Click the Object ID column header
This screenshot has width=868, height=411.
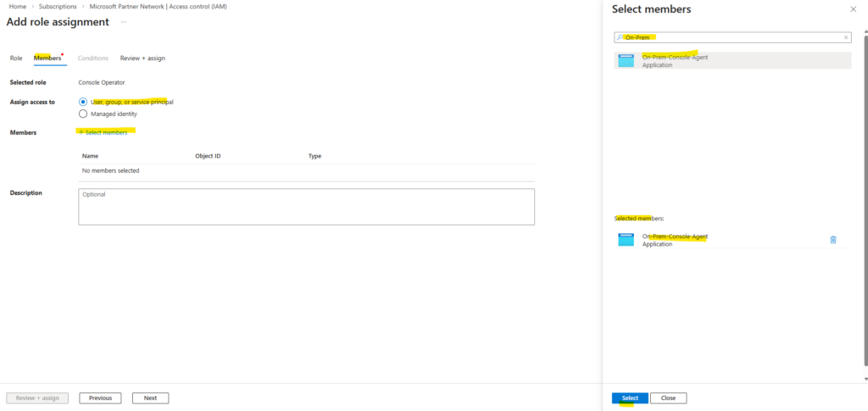(x=209, y=156)
